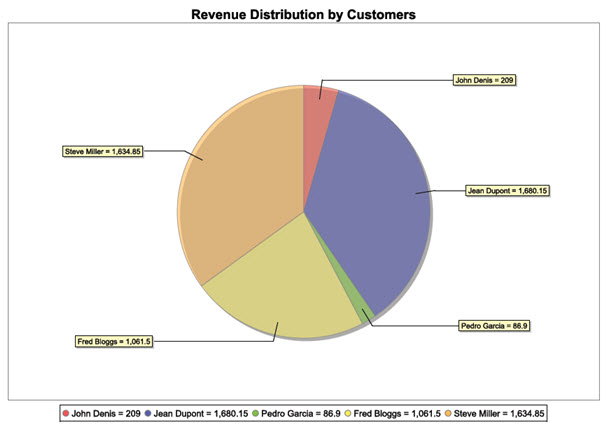The width and height of the screenshot is (606, 429).
Task: Click the green legend dot for Pedro Garcia
Action: click(255, 414)
